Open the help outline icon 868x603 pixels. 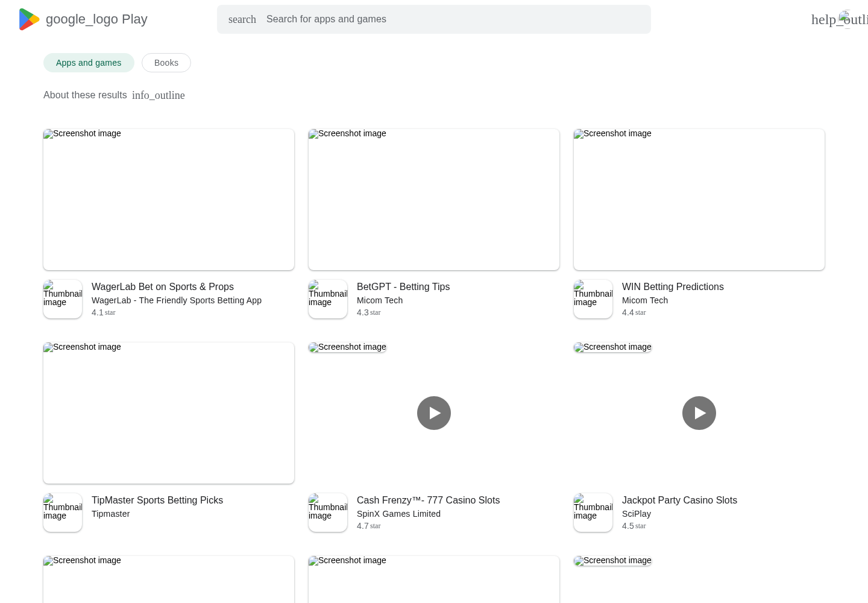click(839, 19)
